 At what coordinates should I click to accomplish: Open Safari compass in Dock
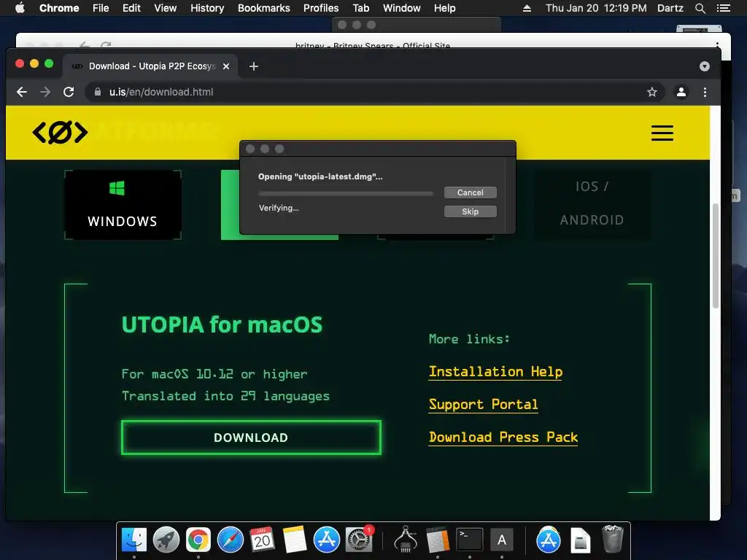[x=230, y=540]
